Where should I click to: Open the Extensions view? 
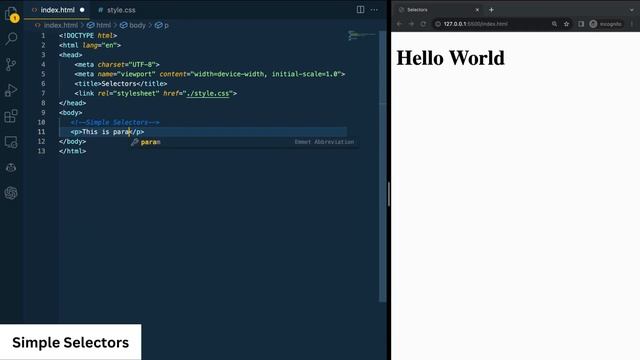11,116
